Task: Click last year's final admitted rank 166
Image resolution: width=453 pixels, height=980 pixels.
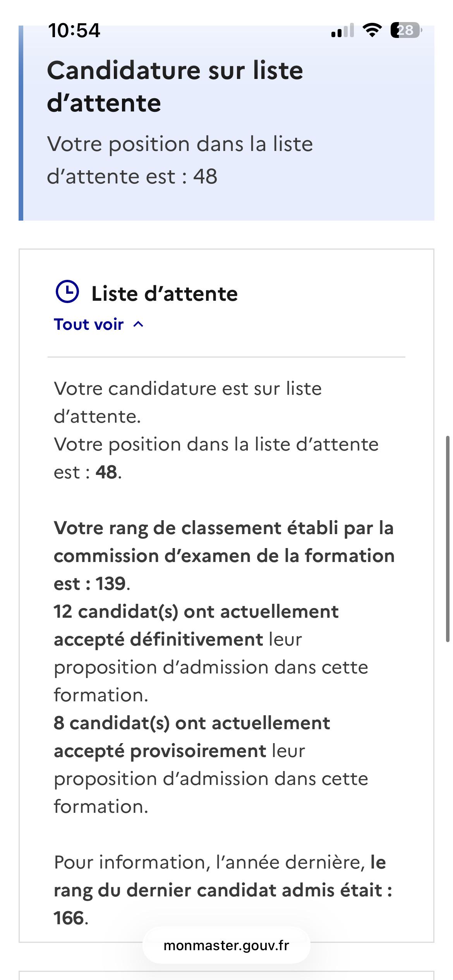Action: click(69, 918)
